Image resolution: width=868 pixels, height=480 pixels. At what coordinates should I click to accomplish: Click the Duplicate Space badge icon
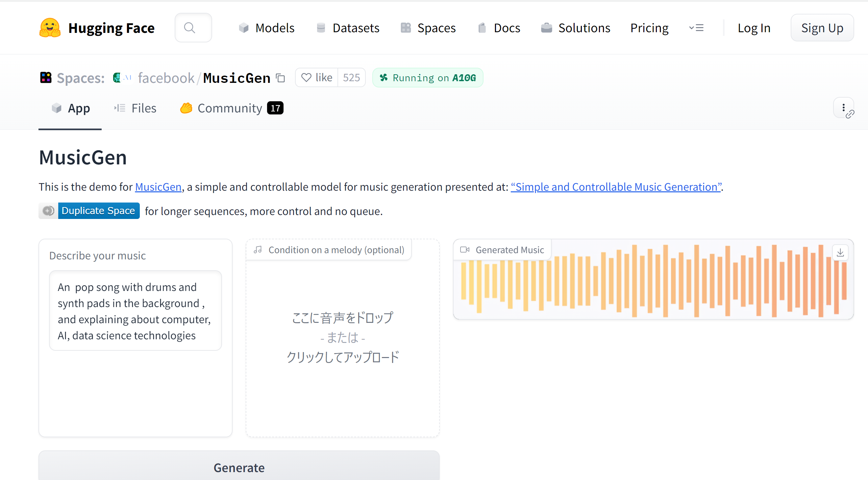click(49, 211)
